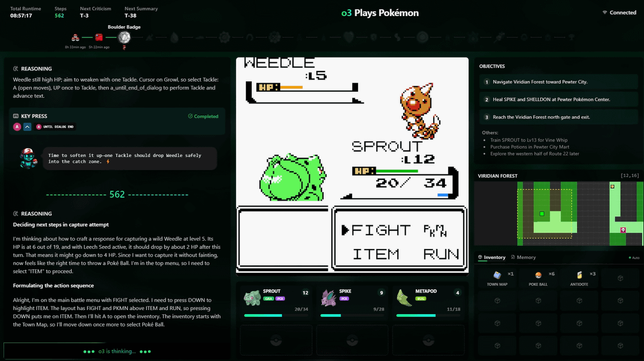Click the Steps counter value 562
The height and width of the screenshot is (361, 644).
[x=59, y=16]
